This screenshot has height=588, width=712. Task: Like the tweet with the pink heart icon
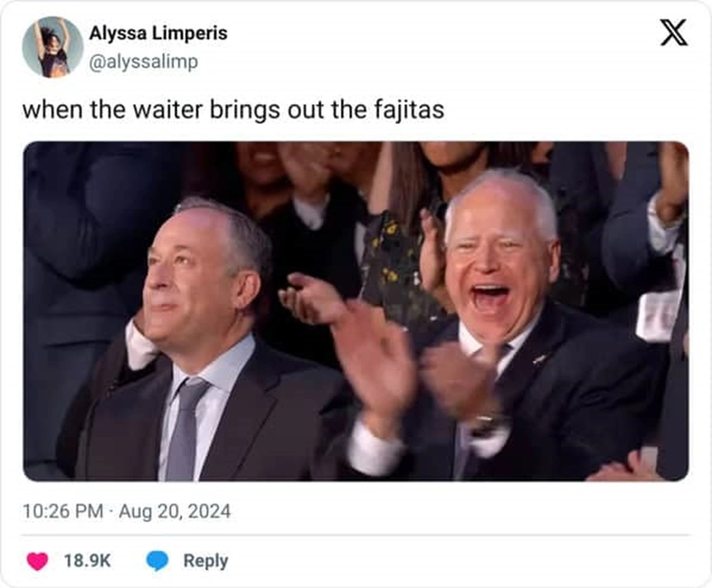pos(37,561)
